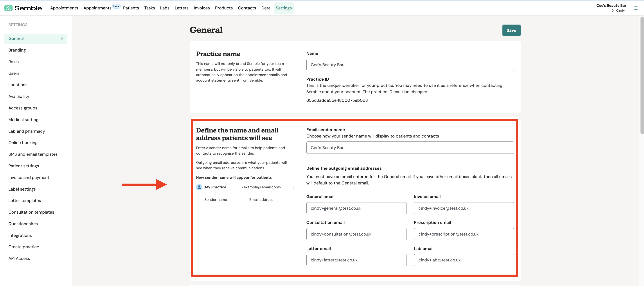Click the SETTINGS sidebar header
Screen dimensions: 644x286
click(x=18, y=25)
